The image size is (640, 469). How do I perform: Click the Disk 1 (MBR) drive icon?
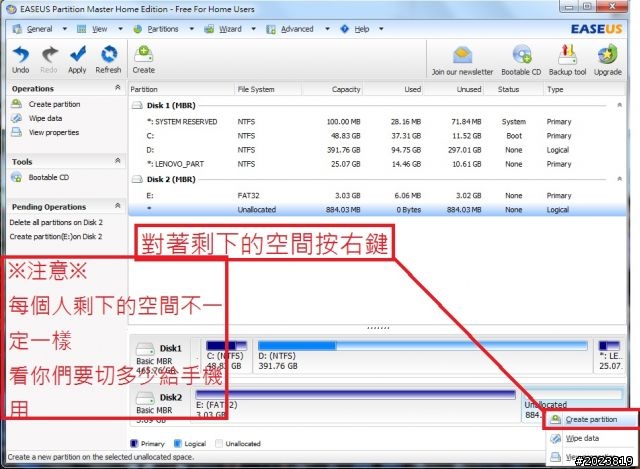137,105
